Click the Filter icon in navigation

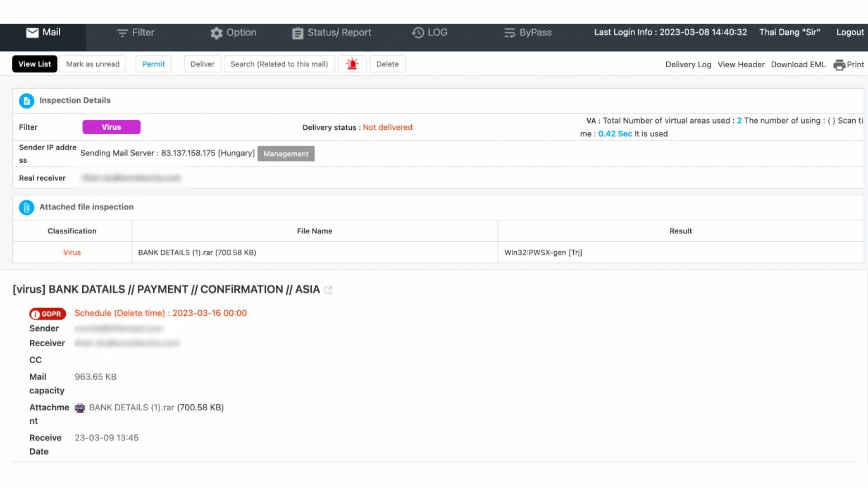pyautogui.click(x=123, y=32)
